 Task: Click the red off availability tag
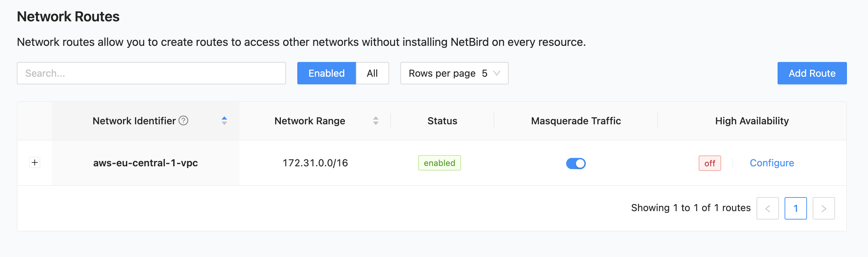pyautogui.click(x=710, y=164)
